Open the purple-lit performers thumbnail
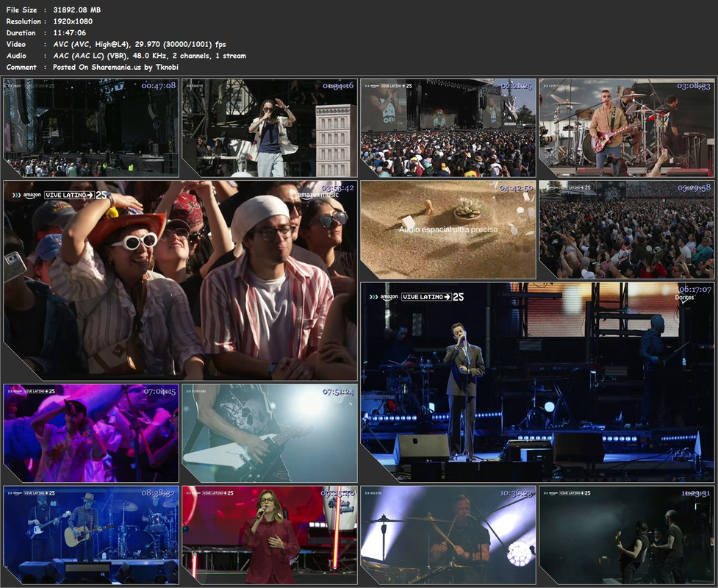Viewport: 718px width, 588px height. [x=91, y=433]
